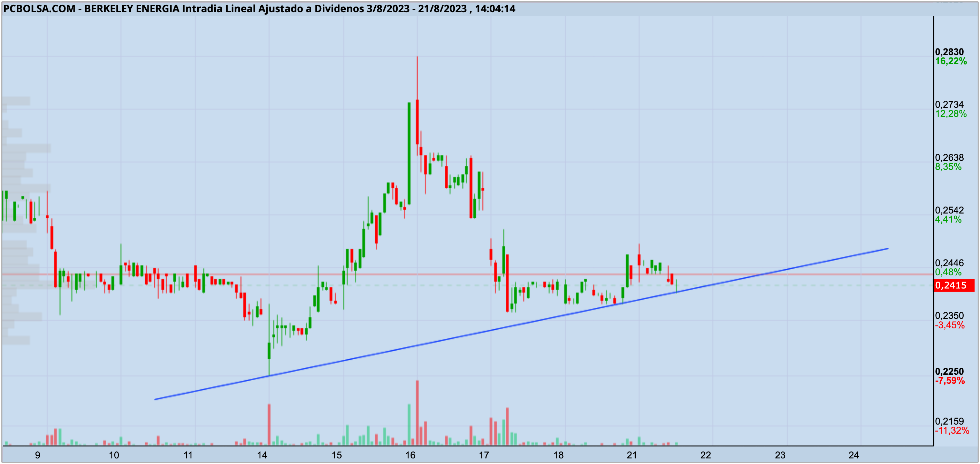
Task: Click date label 15 on time axis
Action: [x=336, y=455]
